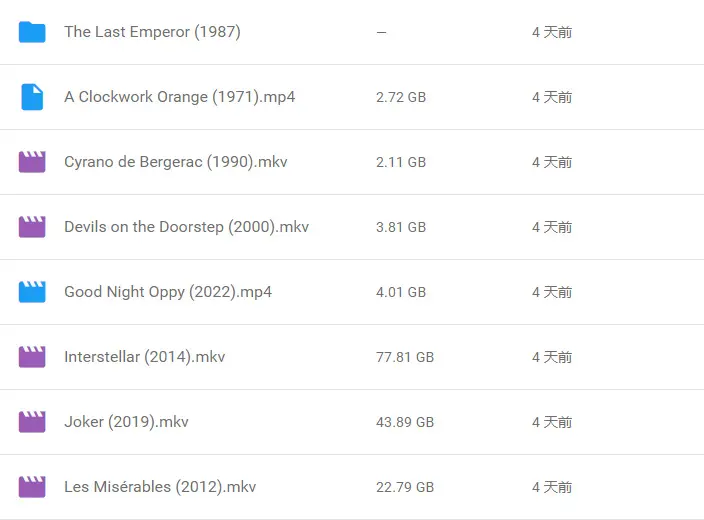This screenshot has height=520, width=704.
Task: Click the 77.81 GB size of Interstellar
Action: [405, 357]
